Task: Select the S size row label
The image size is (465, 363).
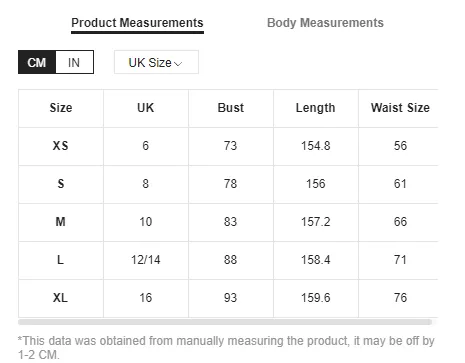Action: click(x=61, y=184)
